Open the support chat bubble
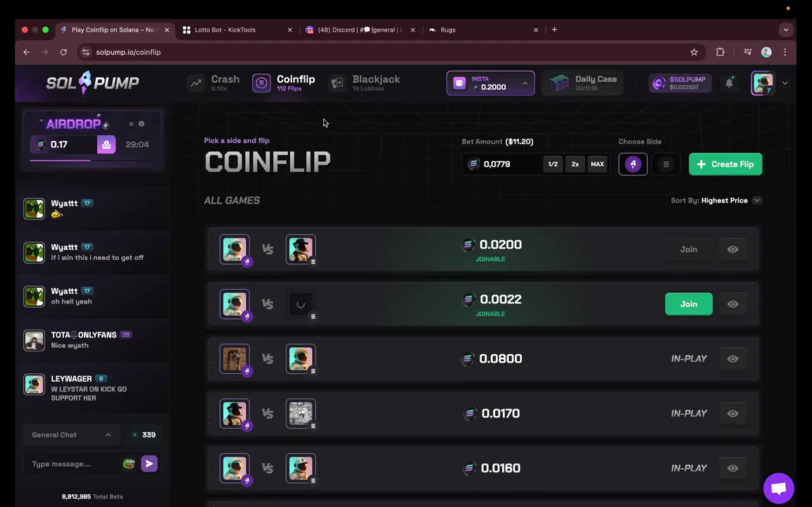This screenshot has width=812, height=507. 778,488
